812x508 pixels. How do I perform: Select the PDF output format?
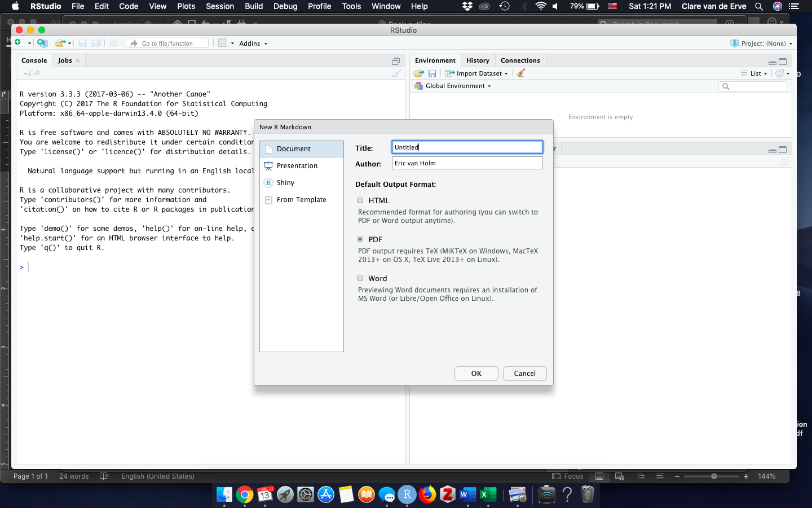(360, 239)
